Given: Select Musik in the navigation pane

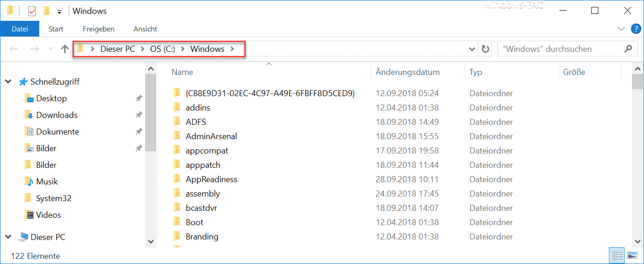Looking at the screenshot, I should [47, 182].
